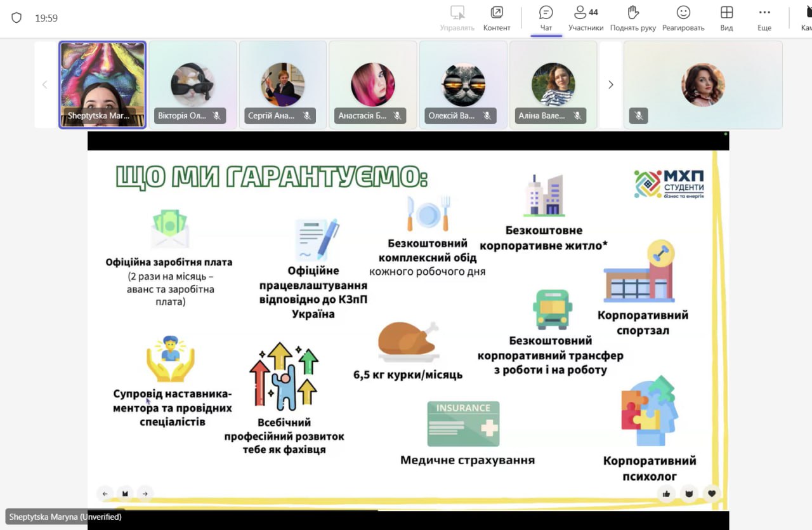
Task: Open the View layout options
Action: pos(726,18)
